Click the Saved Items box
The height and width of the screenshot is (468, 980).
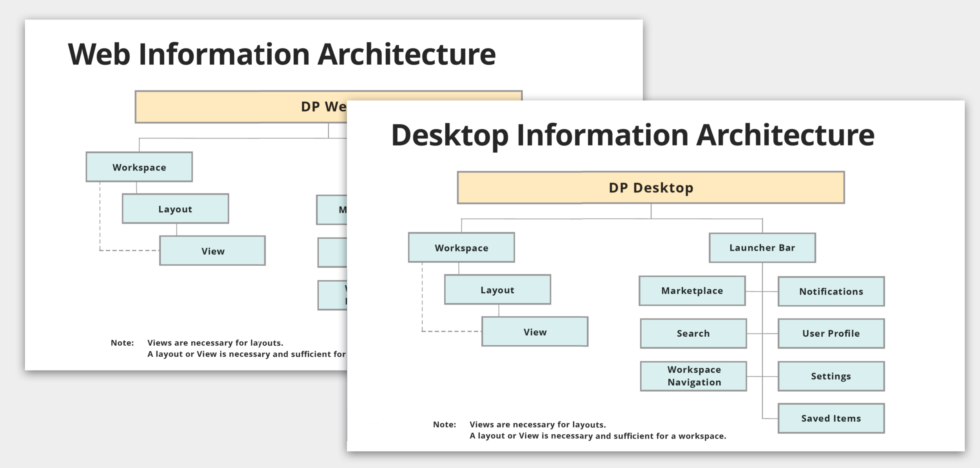(x=831, y=418)
